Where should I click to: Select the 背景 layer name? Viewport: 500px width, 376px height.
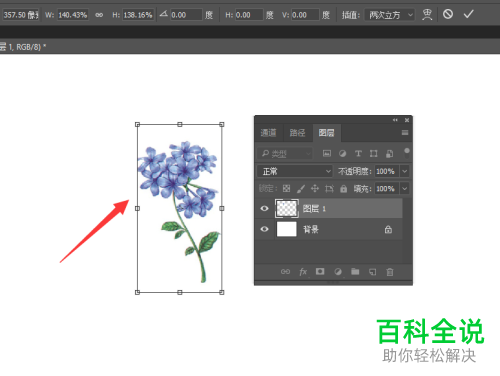(x=311, y=229)
